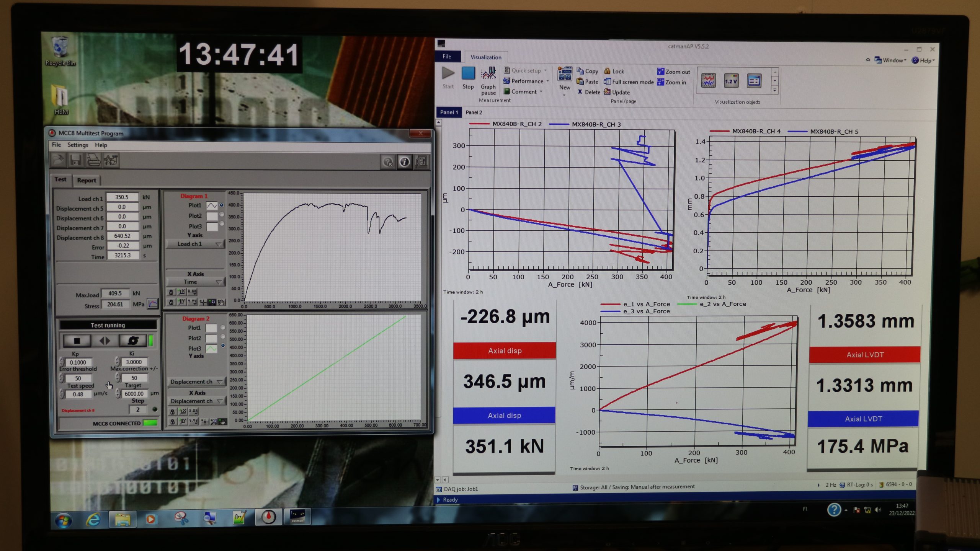Image resolution: width=980 pixels, height=551 pixels.
Task: Click the Save icon in MCC8 toolbar
Action: click(x=76, y=160)
